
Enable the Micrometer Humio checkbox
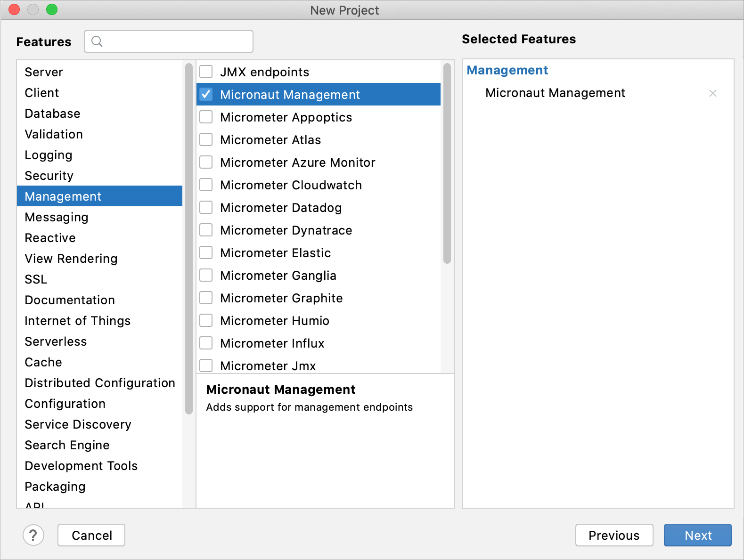tap(206, 320)
